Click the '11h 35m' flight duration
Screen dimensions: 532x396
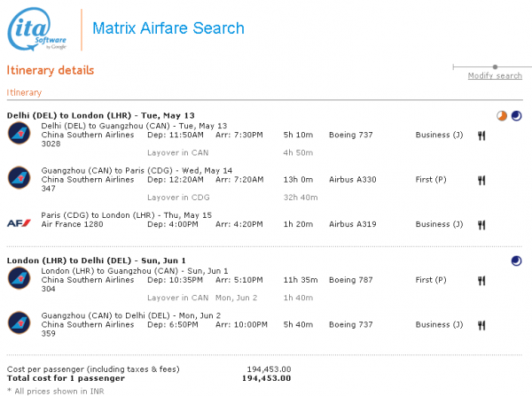click(301, 280)
